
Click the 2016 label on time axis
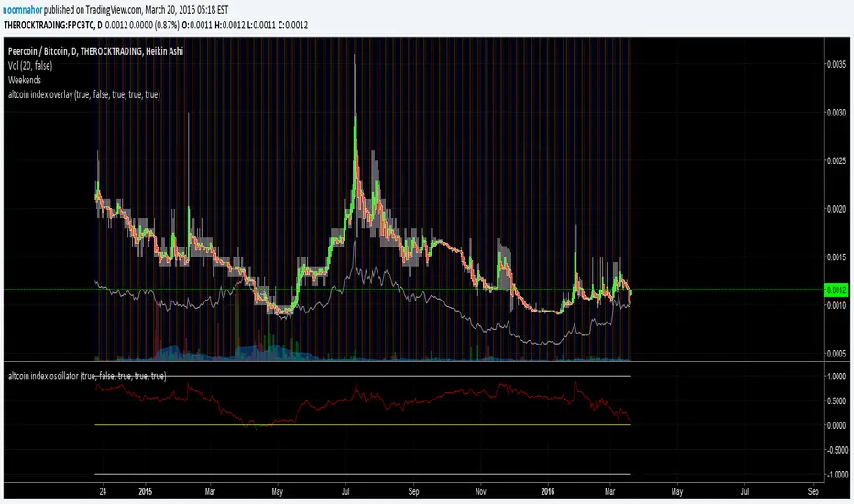click(547, 490)
